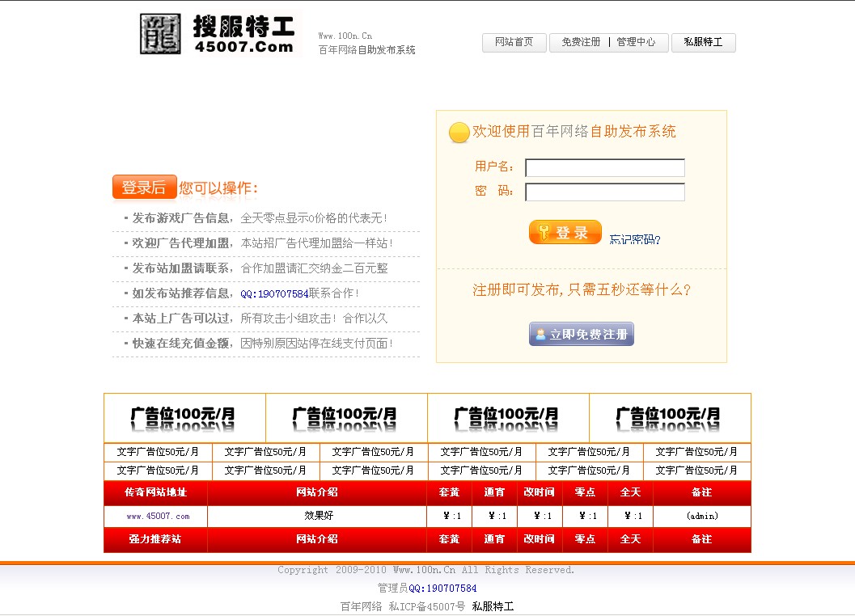Screen dimensions: 855x616
Task: Click the 私服特工 button at top right
Action: pos(703,43)
